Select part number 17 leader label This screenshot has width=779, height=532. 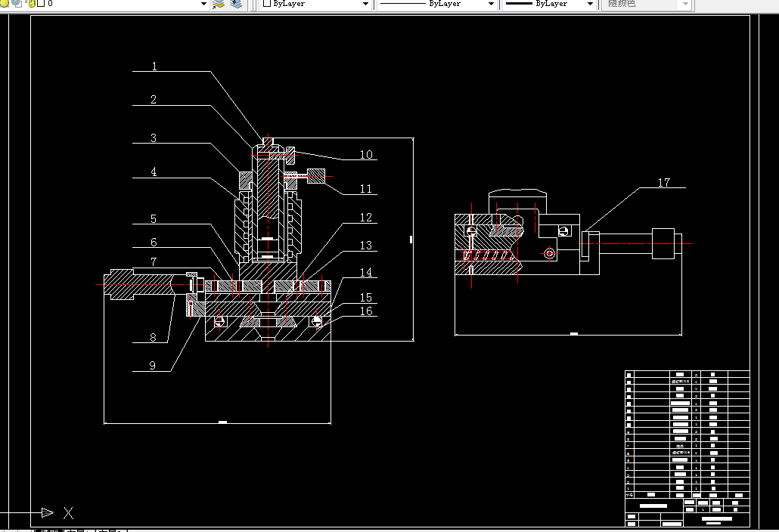(x=664, y=183)
